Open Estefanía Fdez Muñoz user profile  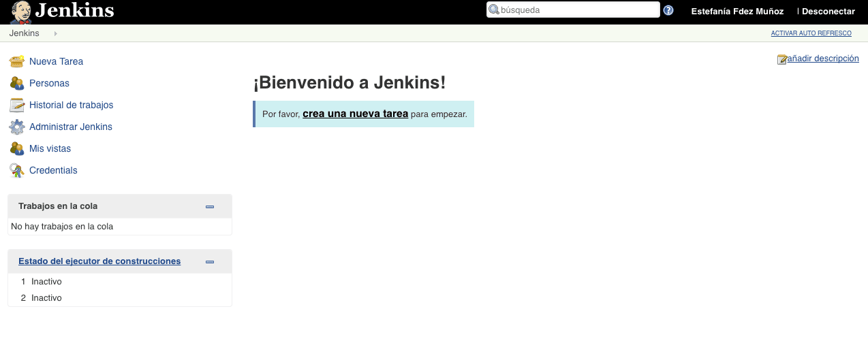coord(737,12)
